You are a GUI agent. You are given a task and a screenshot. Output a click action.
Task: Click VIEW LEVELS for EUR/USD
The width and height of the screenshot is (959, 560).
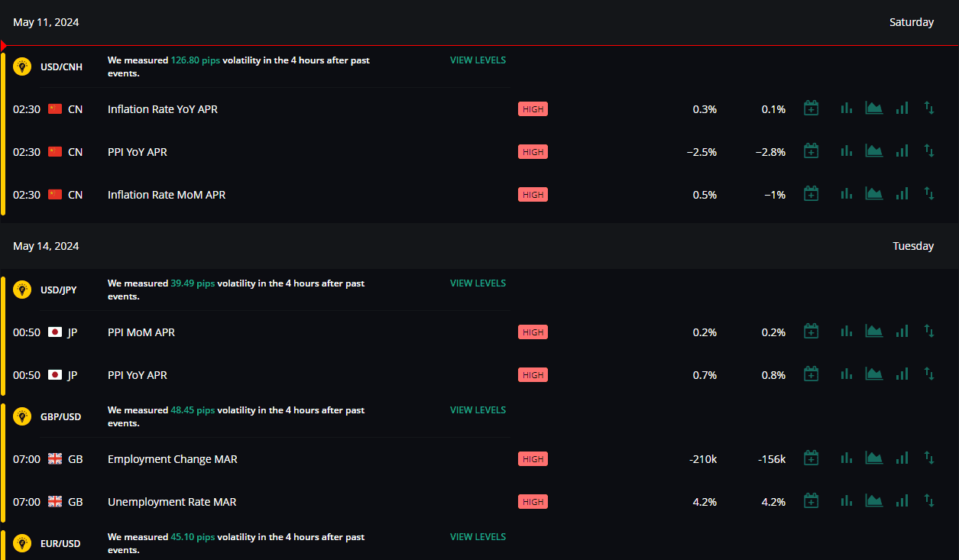click(x=478, y=537)
